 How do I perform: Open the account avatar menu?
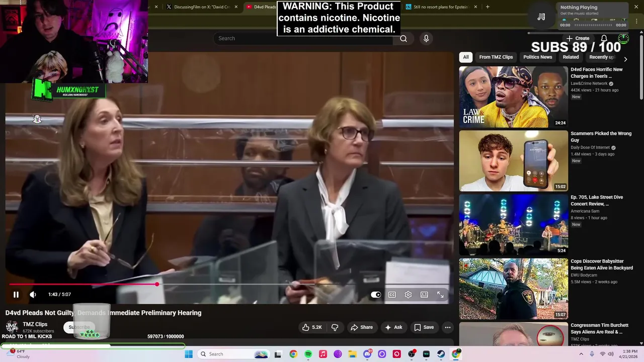coord(623,38)
